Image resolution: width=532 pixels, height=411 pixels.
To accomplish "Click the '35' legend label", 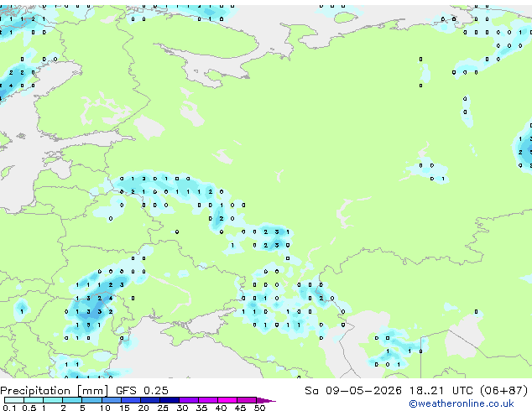I will point(201,408).
